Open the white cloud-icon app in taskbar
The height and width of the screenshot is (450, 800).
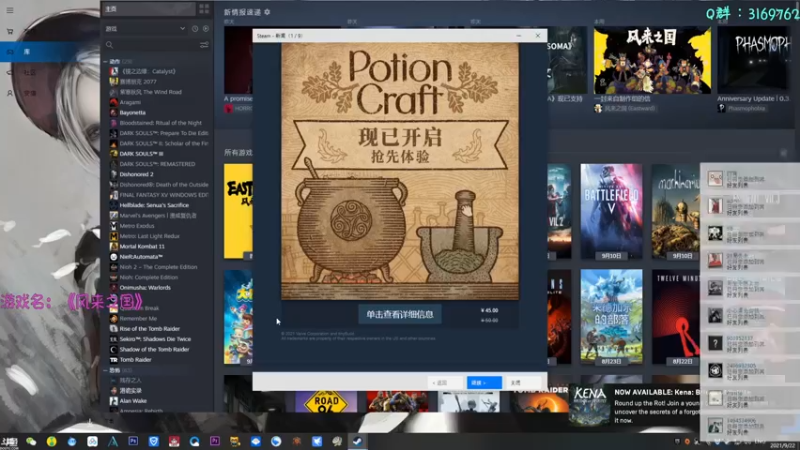pos(92,441)
